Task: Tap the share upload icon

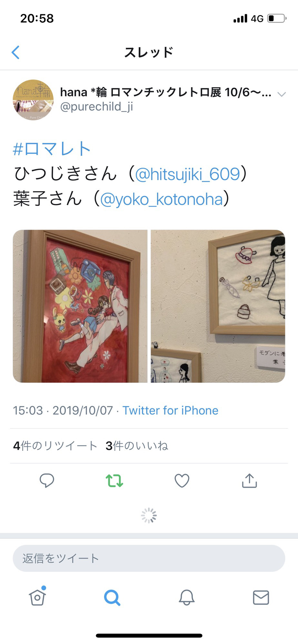Action: point(249,481)
